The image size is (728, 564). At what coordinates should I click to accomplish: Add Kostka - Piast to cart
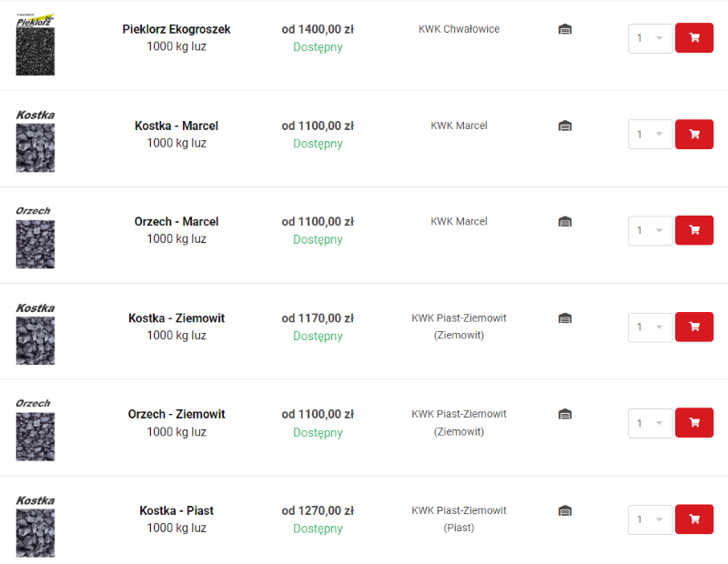[693, 519]
